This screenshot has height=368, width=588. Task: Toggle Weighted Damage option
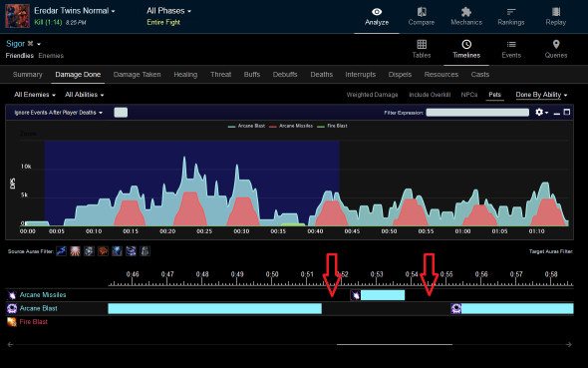tap(372, 95)
